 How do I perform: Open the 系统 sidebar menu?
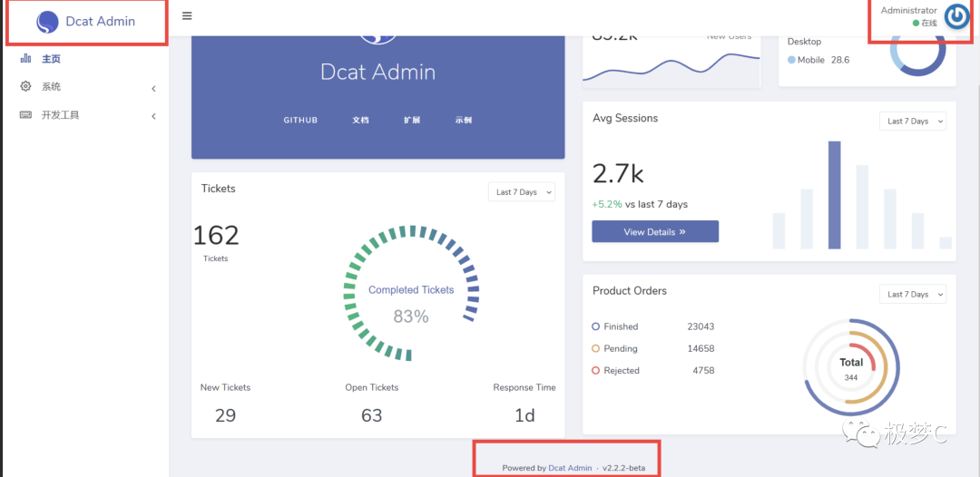coord(51,87)
